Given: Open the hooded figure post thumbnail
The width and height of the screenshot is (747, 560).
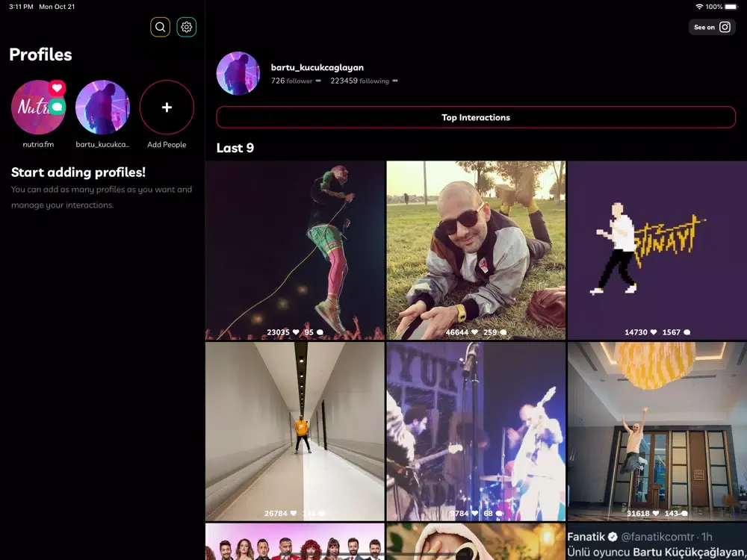Looking at the screenshot, I should (476, 541).
